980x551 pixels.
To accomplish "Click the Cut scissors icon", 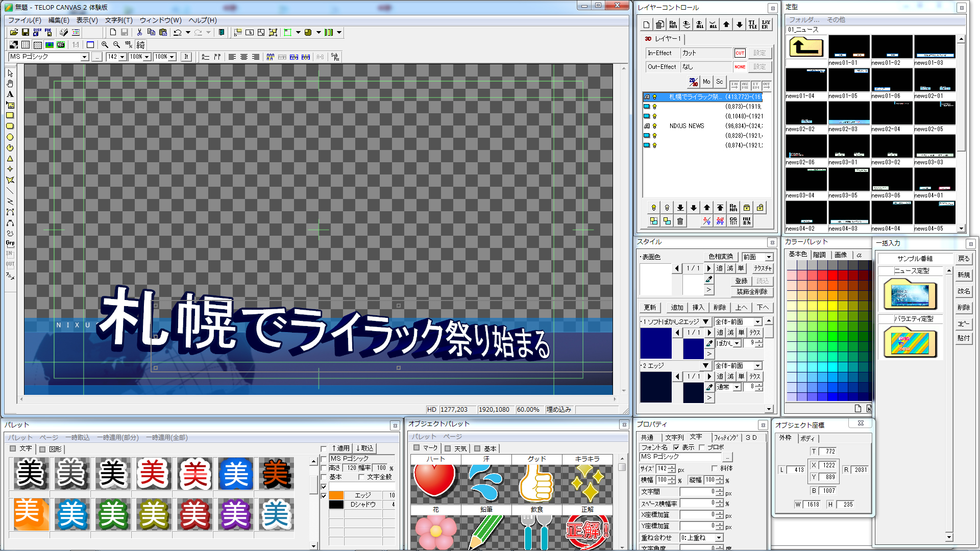I will pyautogui.click(x=139, y=32).
